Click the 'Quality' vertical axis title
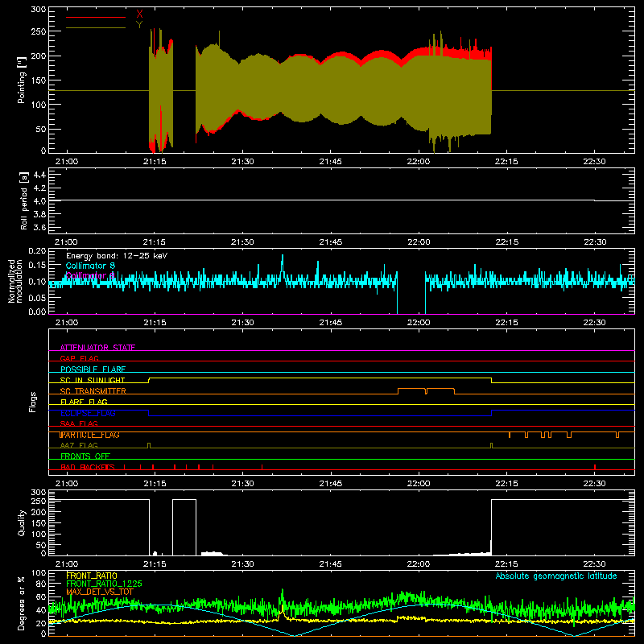 pos(22,522)
